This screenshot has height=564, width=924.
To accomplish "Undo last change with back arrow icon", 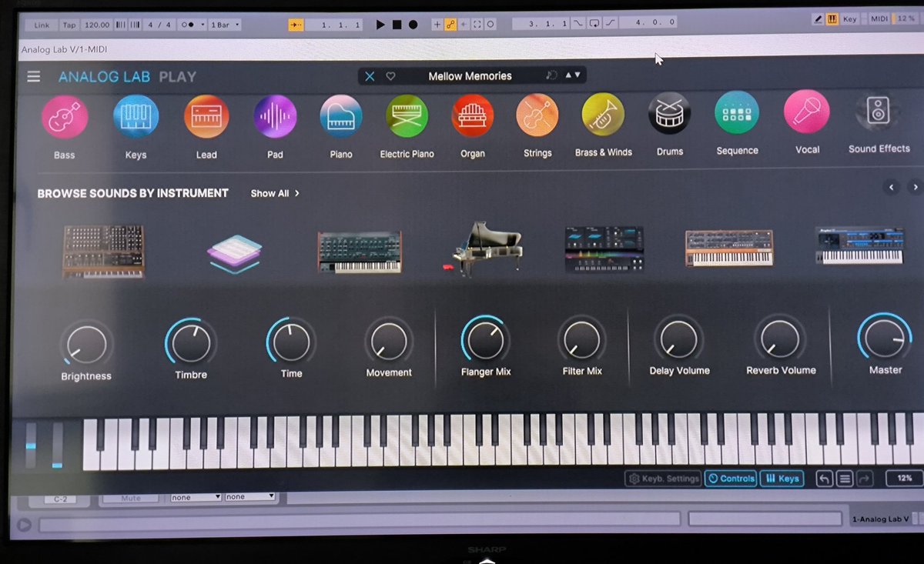I will [x=824, y=479].
